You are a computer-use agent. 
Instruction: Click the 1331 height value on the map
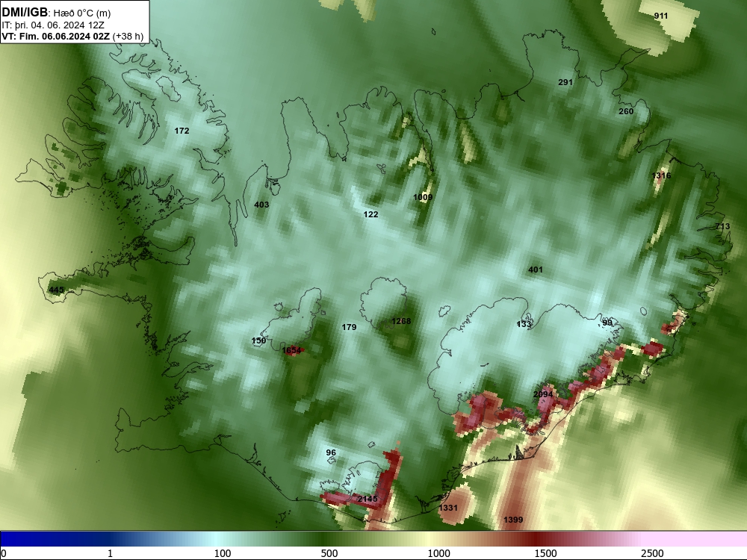447,508
